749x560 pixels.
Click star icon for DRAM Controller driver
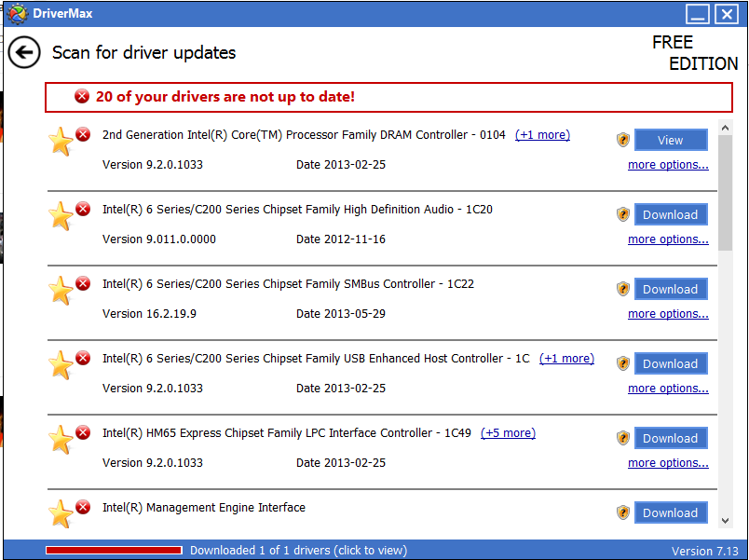click(61, 142)
